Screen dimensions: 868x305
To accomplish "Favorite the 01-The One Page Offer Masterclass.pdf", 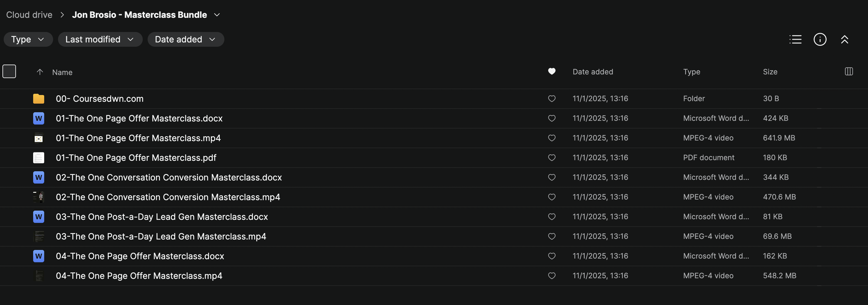I will [552, 157].
